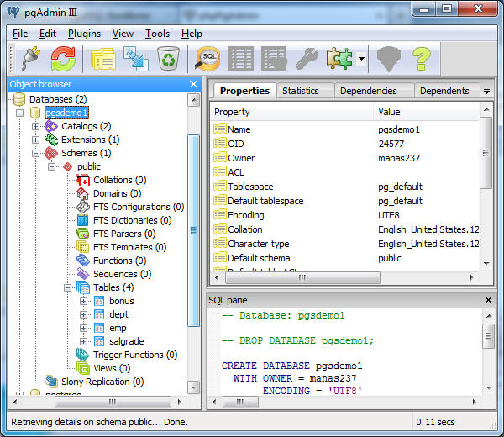
Task: Open the tab list dropdown arrow
Action: (486, 92)
